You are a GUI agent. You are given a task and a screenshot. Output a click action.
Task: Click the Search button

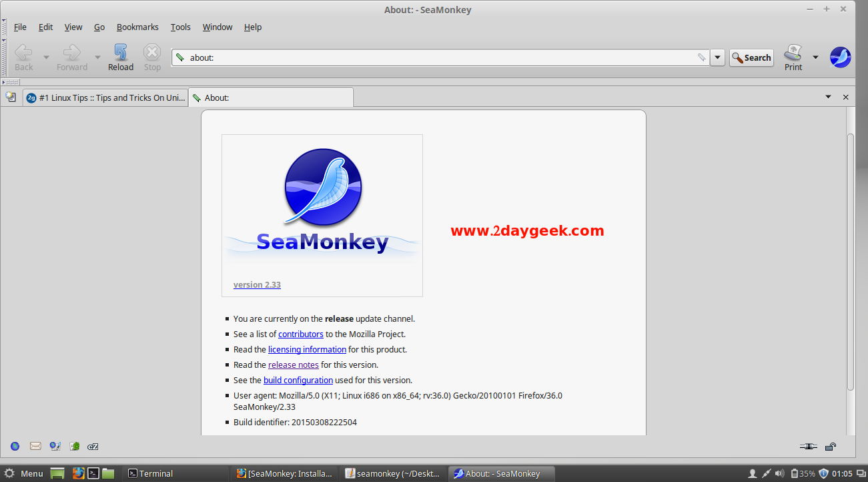tap(751, 57)
